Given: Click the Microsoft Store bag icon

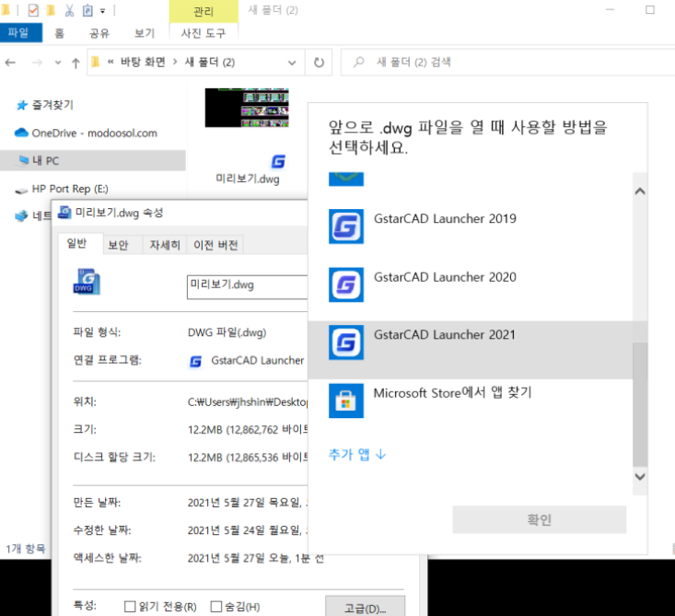Looking at the screenshot, I should tap(346, 401).
